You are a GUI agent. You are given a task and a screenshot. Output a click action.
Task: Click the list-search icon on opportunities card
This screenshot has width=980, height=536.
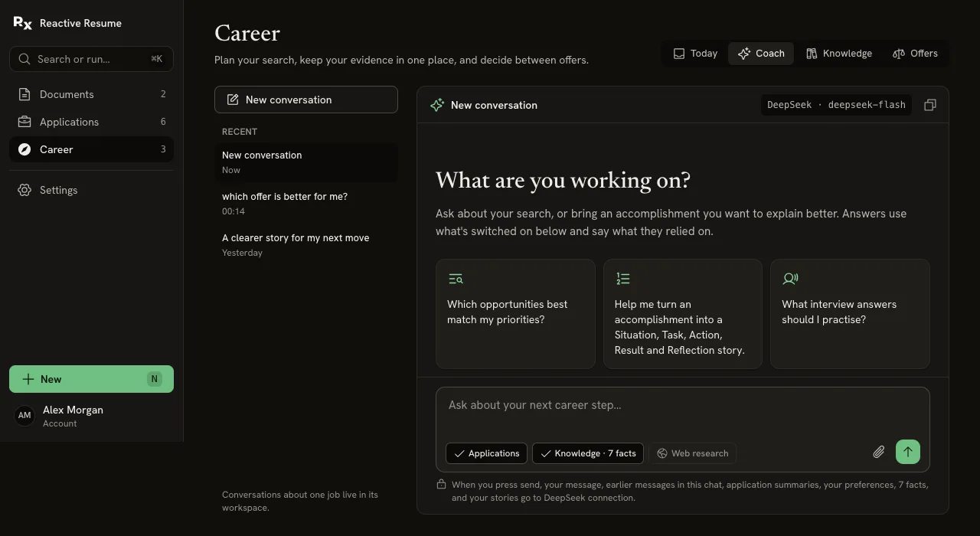coord(456,279)
